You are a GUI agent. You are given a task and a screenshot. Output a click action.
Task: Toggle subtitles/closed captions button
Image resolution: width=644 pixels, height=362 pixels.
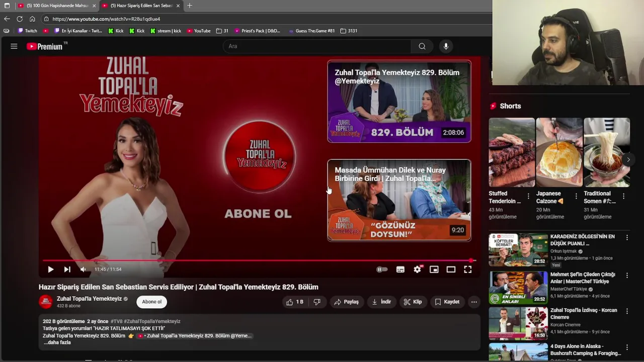tap(400, 269)
